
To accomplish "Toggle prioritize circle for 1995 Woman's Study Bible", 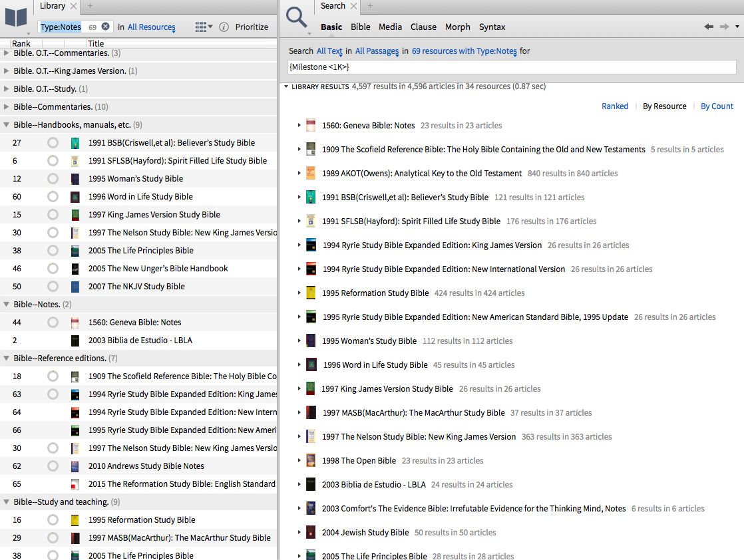I will 53,179.
